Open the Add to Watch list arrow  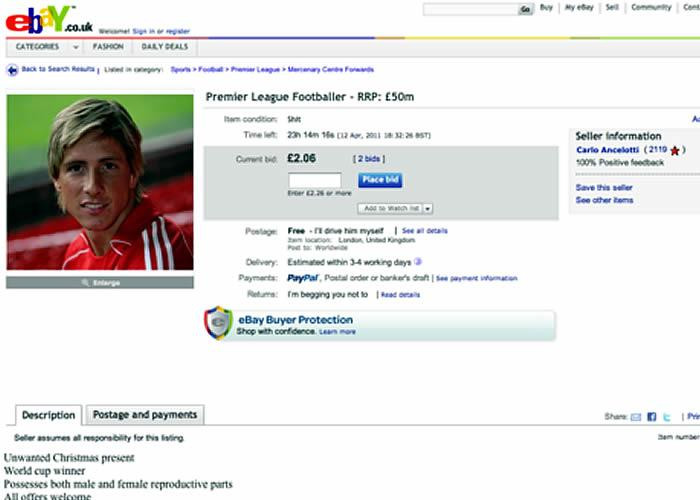[x=428, y=208]
